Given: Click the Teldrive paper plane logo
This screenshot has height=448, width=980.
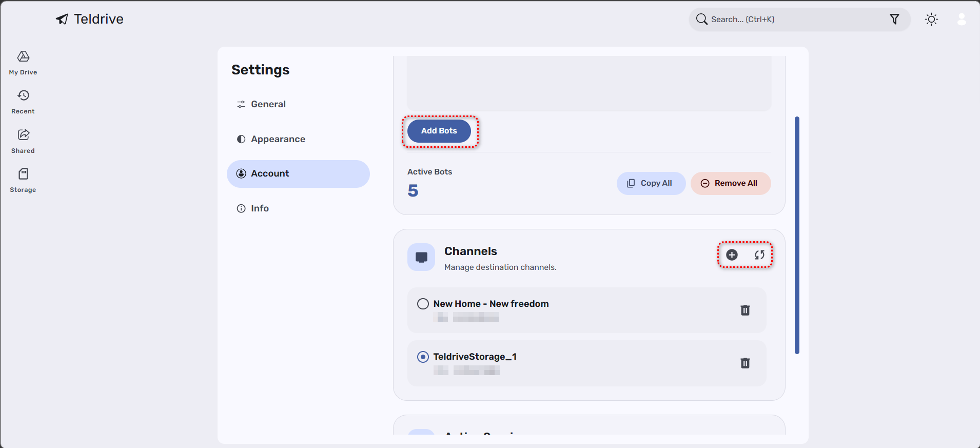Looking at the screenshot, I should (x=62, y=19).
